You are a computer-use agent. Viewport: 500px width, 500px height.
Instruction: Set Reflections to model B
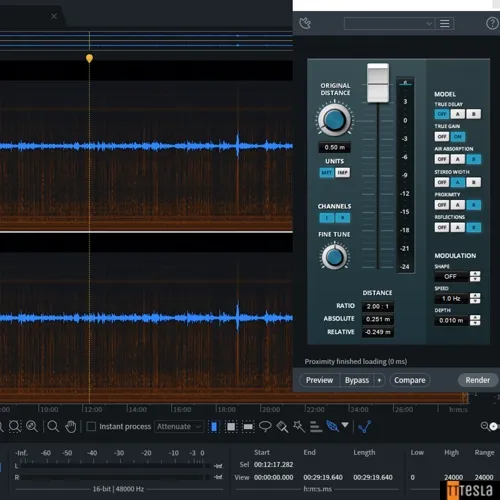(x=473, y=227)
